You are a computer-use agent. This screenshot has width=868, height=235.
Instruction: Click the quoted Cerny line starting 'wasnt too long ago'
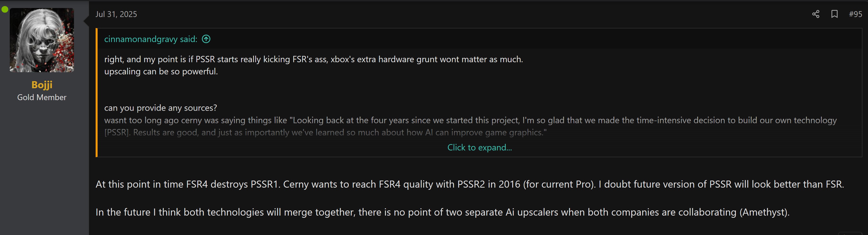[x=470, y=120]
